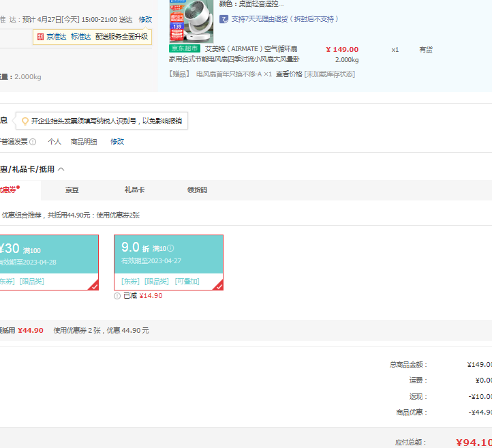
Task: Switch to the 礼品卡 tab
Action: pos(135,190)
